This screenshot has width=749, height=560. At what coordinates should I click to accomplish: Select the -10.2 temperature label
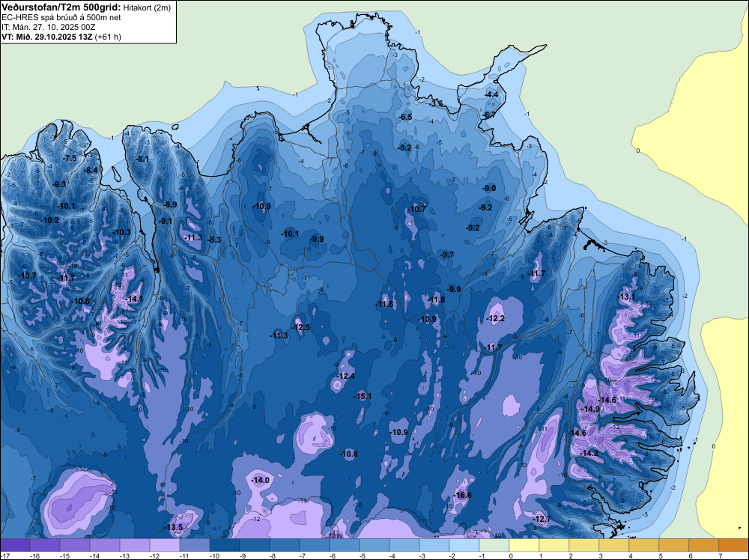49,221
